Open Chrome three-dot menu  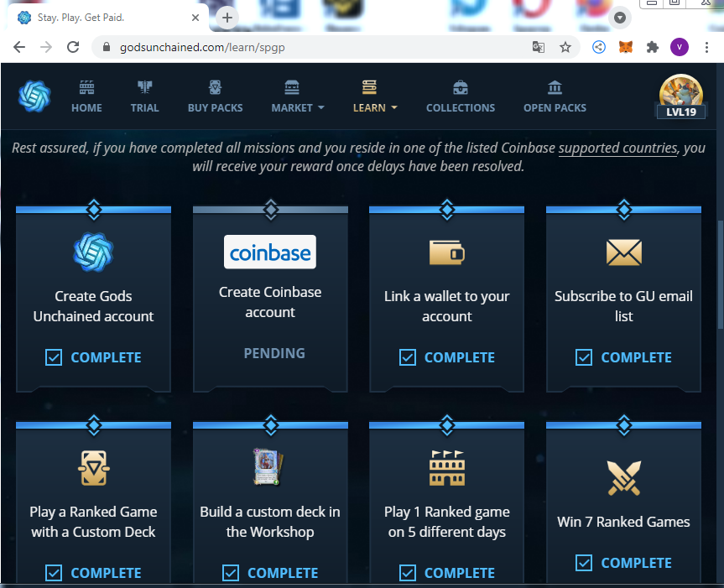[x=706, y=47]
